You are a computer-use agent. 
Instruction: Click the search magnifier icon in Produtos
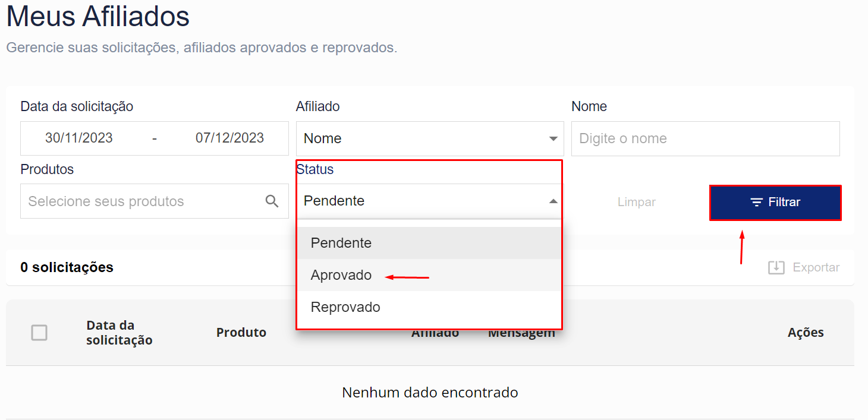pos(272,201)
